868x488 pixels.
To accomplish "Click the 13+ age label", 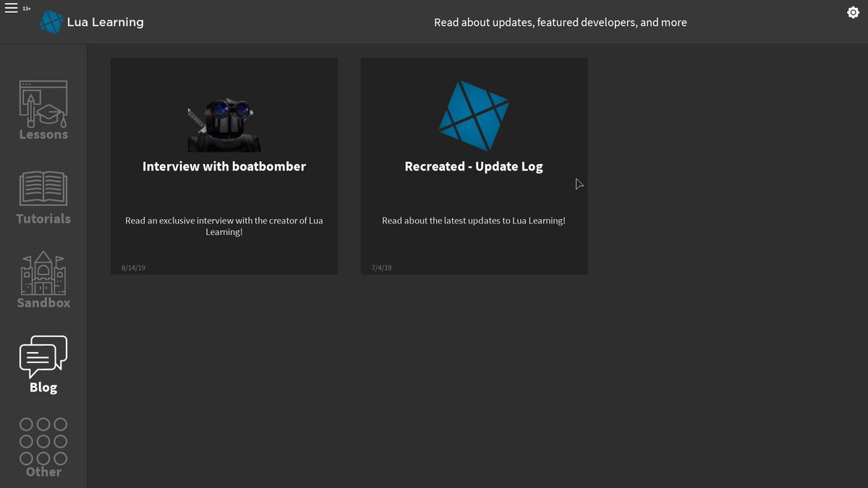I will (x=27, y=9).
